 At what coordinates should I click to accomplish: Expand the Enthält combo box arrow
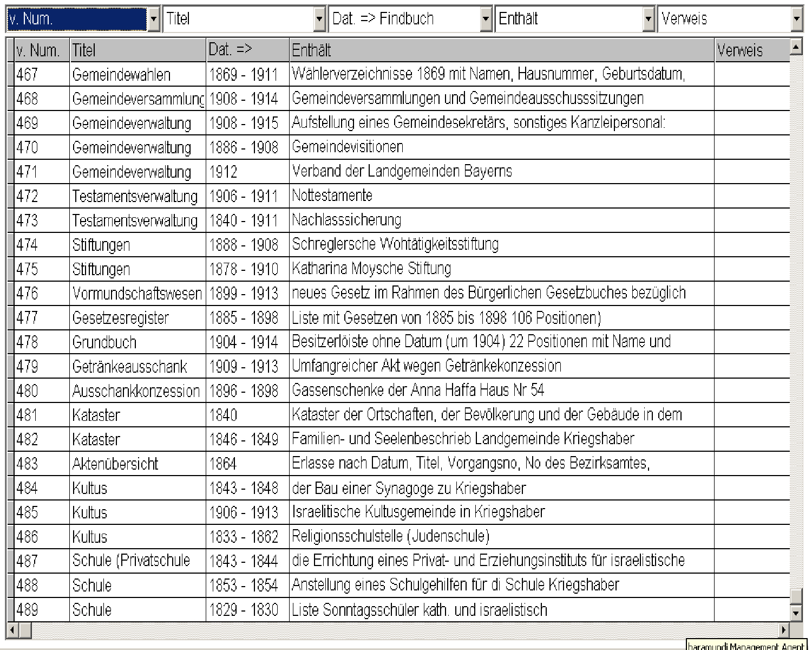649,20
